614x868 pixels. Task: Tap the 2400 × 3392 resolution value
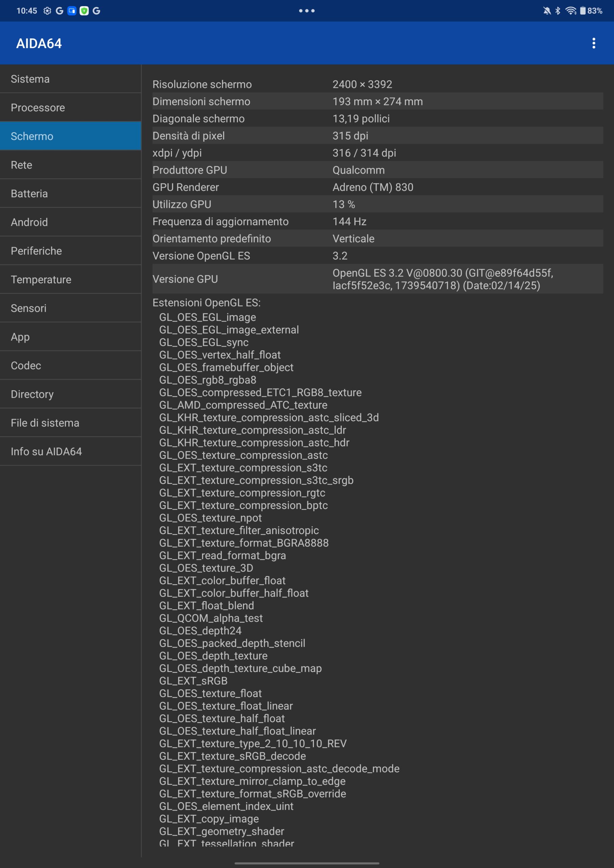(x=362, y=84)
